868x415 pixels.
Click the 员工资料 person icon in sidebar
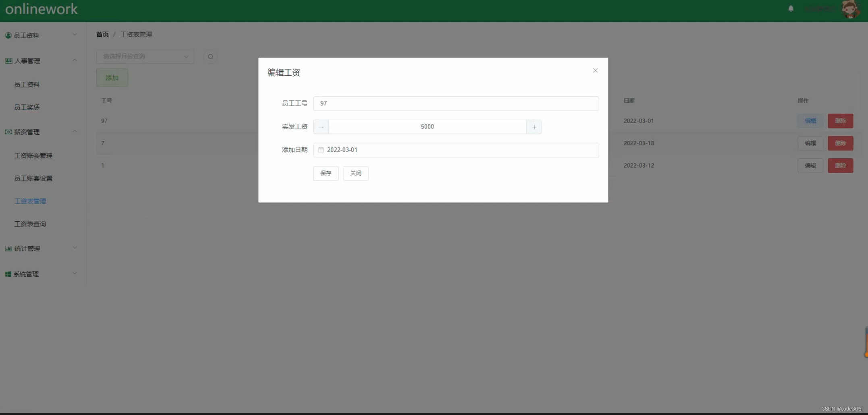[x=8, y=35]
